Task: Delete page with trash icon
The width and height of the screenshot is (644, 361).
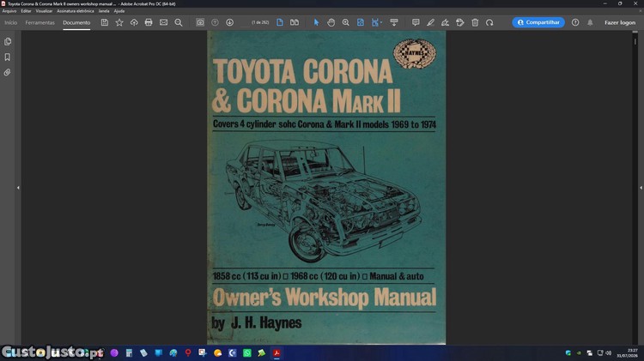Action: pyautogui.click(x=475, y=22)
